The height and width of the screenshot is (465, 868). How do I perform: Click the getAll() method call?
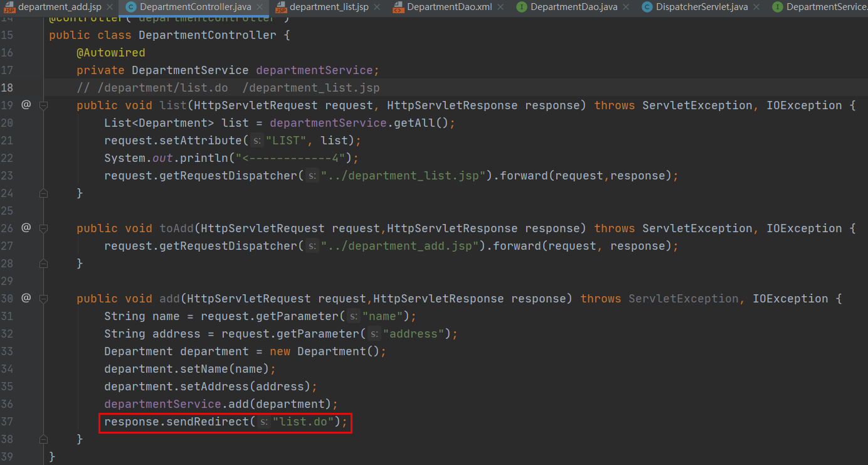pyautogui.click(x=421, y=123)
